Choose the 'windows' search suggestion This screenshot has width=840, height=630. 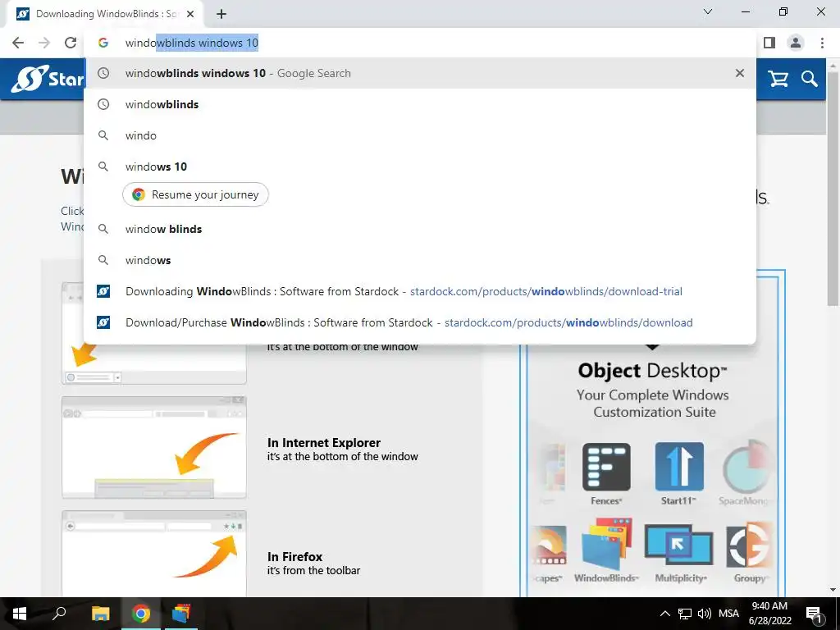(420, 260)
